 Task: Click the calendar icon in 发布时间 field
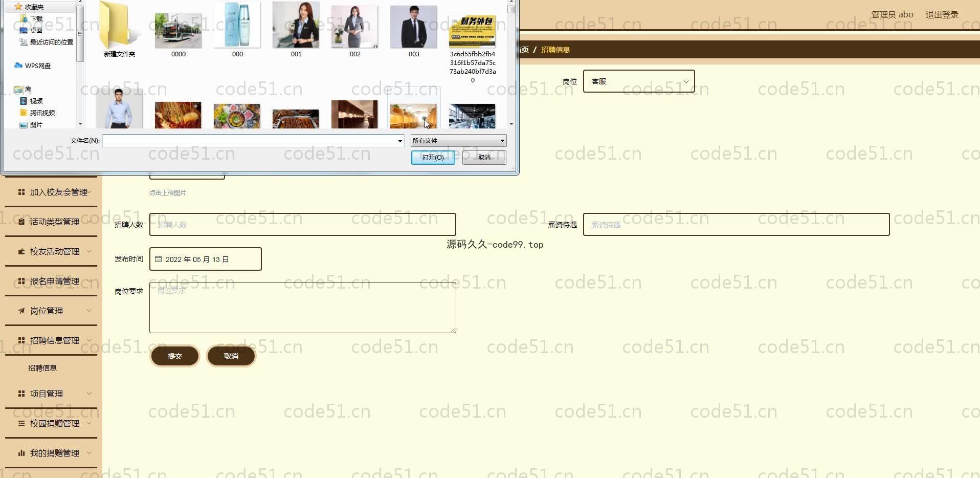[158, 259]
